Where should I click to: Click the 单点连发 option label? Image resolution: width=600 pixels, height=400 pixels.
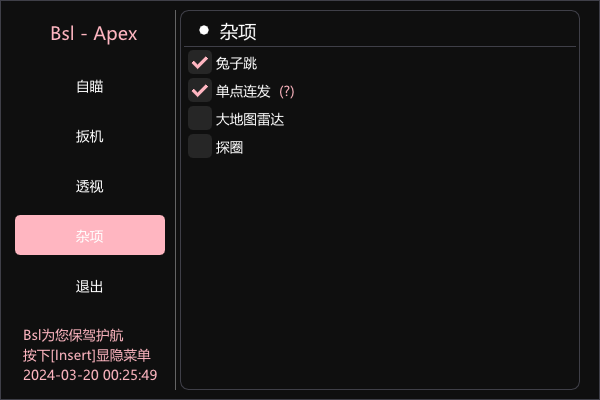(243, 91)
